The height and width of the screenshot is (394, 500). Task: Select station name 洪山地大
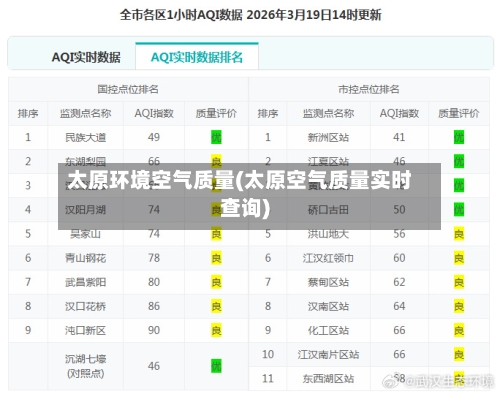point(328,234)
